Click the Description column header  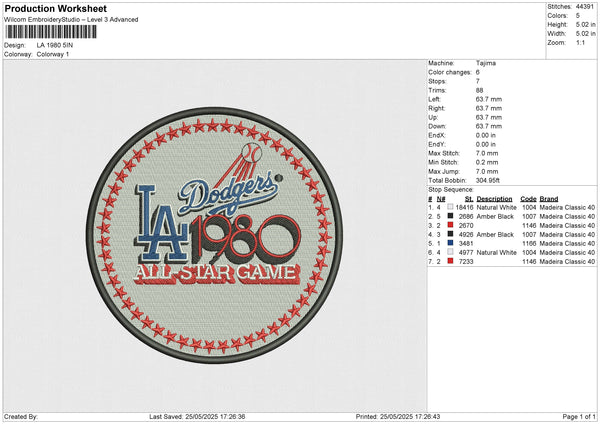[494, 198]
